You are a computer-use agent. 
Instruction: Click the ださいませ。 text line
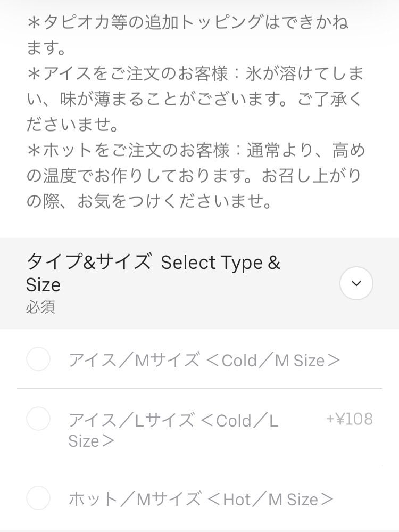72,125
